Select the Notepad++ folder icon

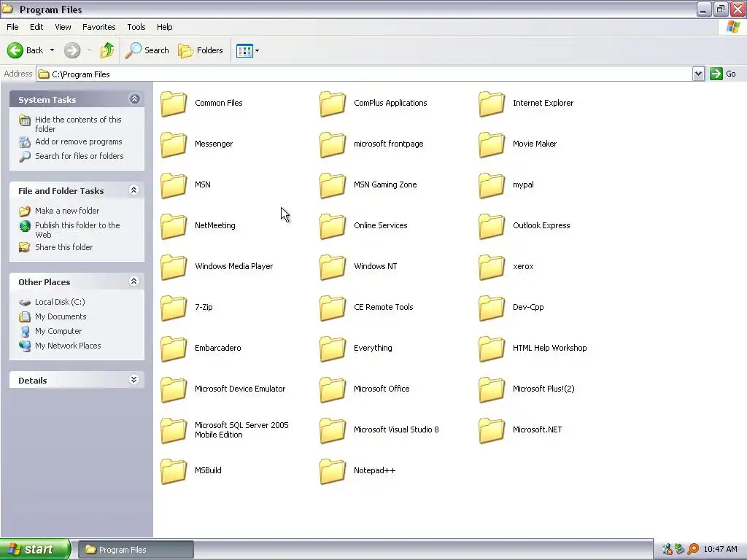click(x=333, y=471)
